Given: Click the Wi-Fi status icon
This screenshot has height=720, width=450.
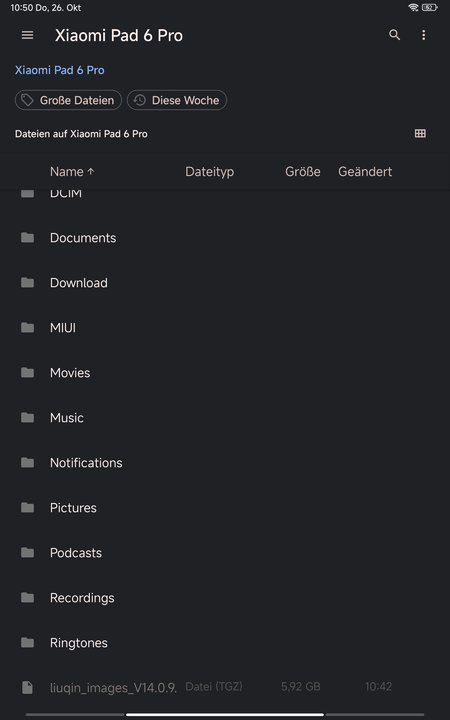Looking at the screenshot, I should [413, 7].
